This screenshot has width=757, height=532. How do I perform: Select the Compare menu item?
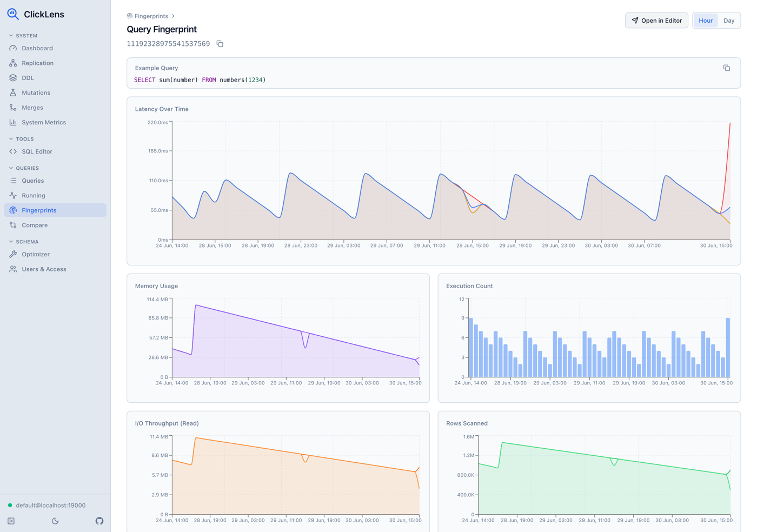tap(55, 225)
